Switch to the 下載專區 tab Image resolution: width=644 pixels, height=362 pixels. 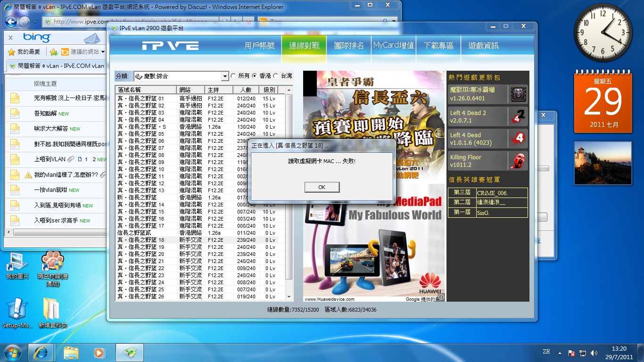(x=438, y=46)
